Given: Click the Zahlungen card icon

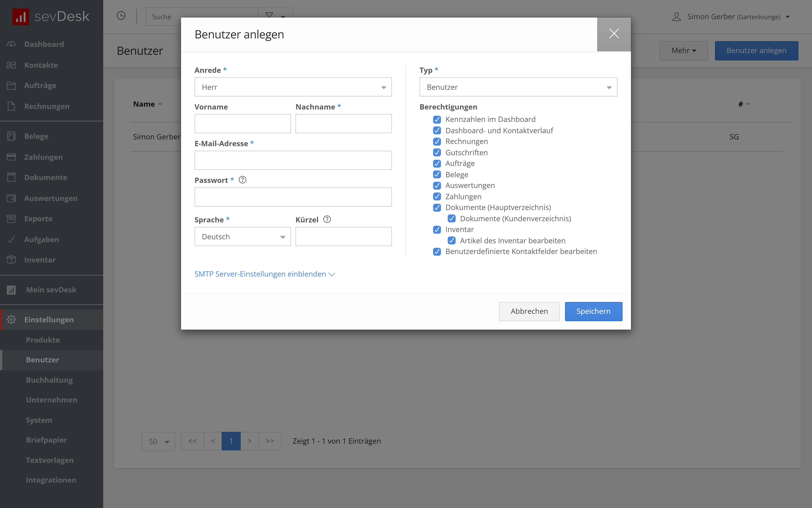Looking at the screenshot, I should (11, 157).
